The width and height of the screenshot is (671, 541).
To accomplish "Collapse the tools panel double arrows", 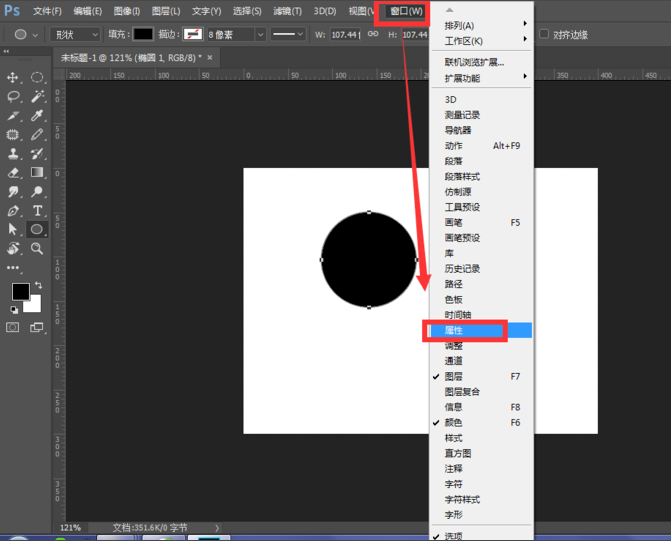I will (6, 51).
